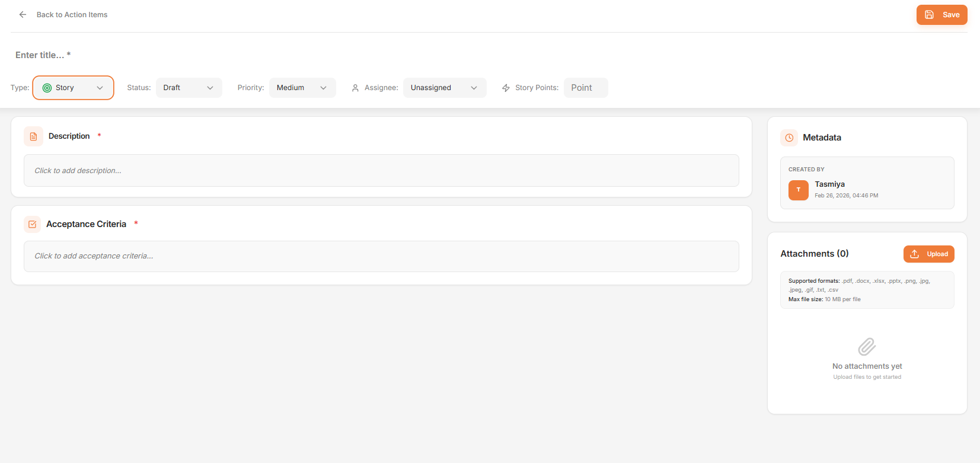Click the Story Points input field
The image size is (980, 463).
[x=585, y=88]
